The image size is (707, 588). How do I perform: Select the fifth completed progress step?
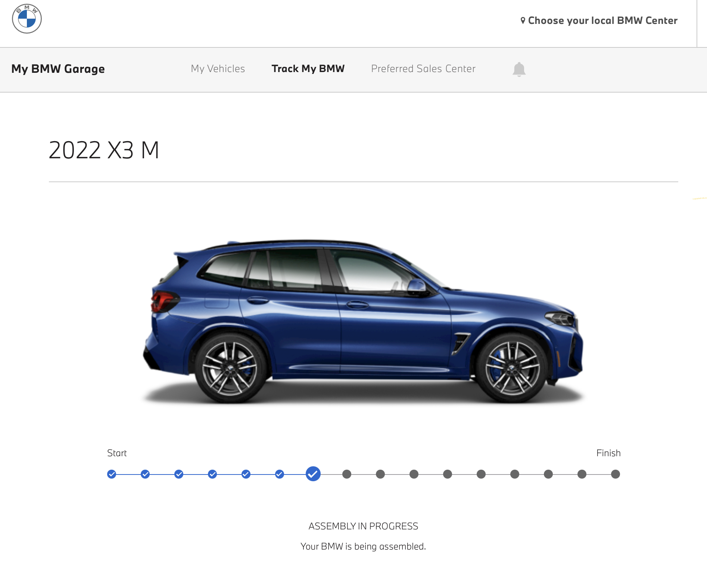point(246,474)
